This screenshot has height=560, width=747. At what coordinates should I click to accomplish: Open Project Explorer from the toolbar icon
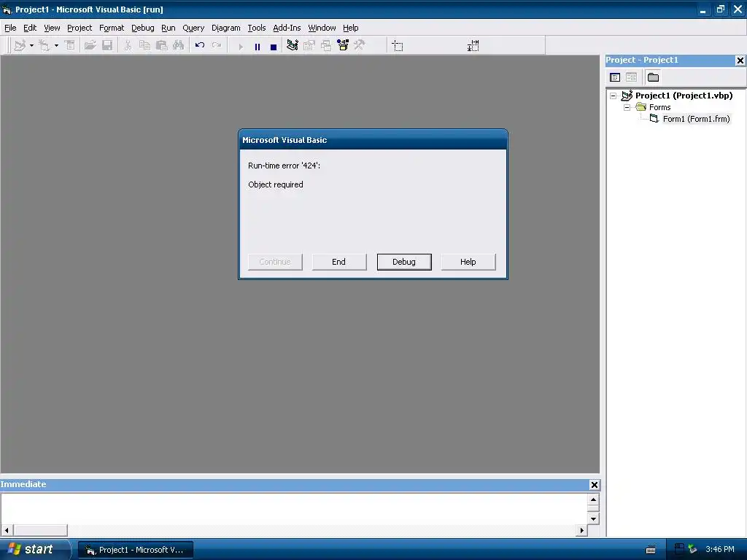coord(293,46)
